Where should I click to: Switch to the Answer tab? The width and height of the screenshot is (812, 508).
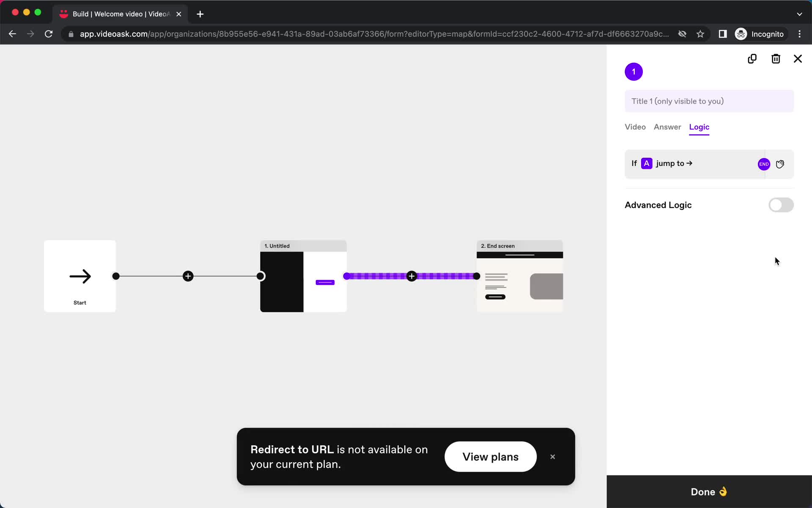click(668, 127)
